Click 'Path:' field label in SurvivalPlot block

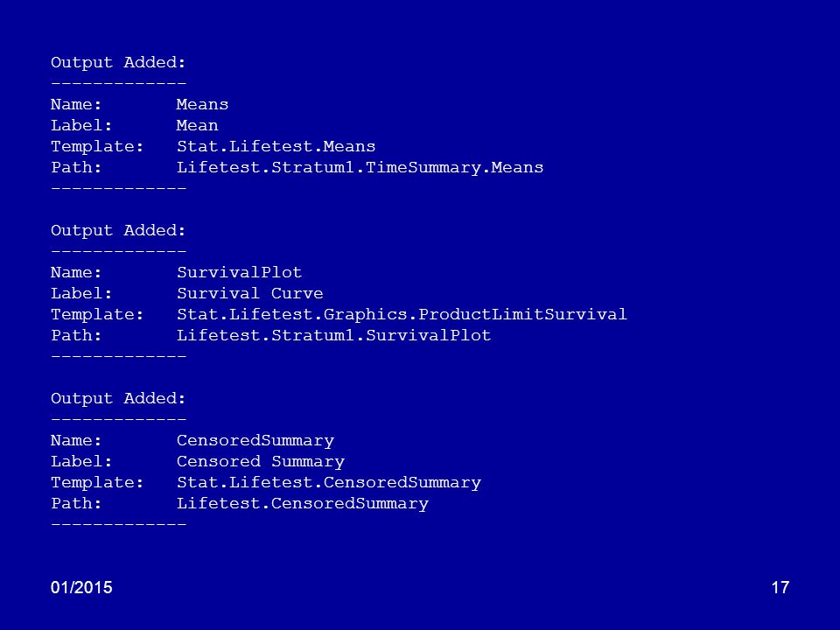point(76,335)
